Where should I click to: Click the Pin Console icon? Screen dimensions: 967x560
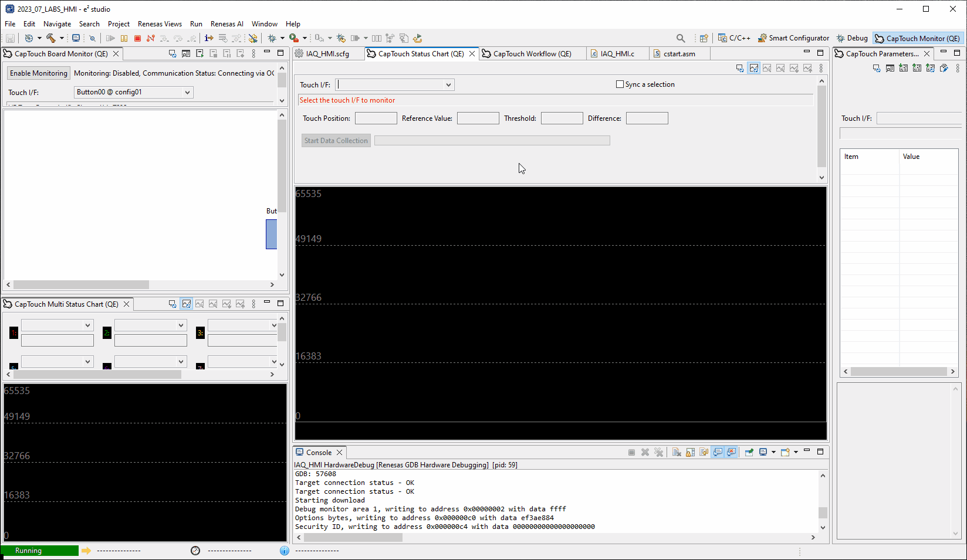[749, 452]
